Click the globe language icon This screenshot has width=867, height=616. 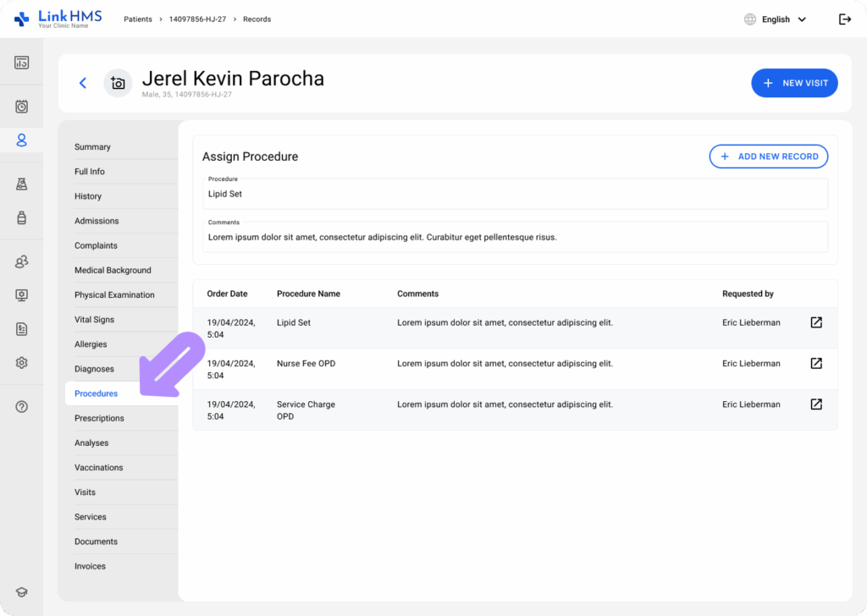click(x=750, y=19)
